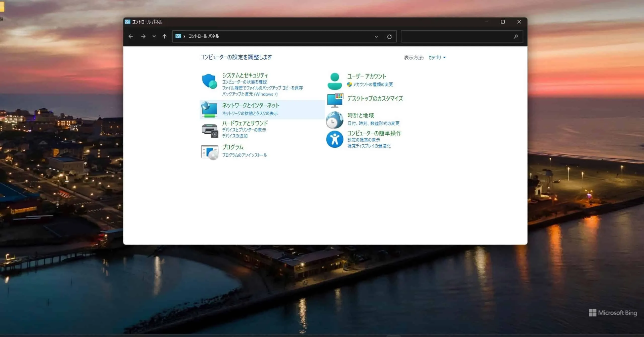The image size is (644, 337).
Task: Open デスクトップのカスタマイズ monitor icon
Action: pyautogui.click(x=335, y=100)
